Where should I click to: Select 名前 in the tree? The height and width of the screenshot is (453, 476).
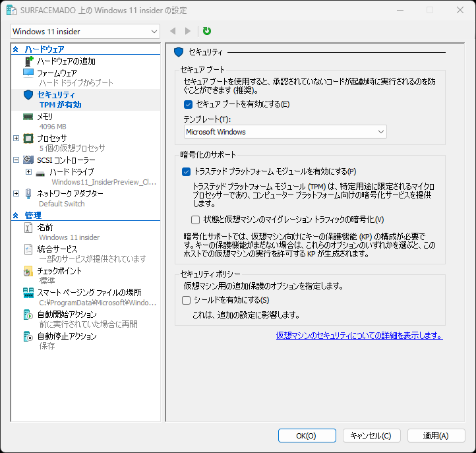[45, 227]
